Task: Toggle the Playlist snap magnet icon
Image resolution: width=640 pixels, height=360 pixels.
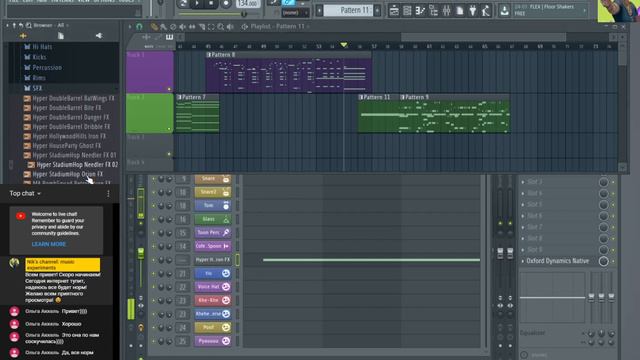Action: pos(139,27)
